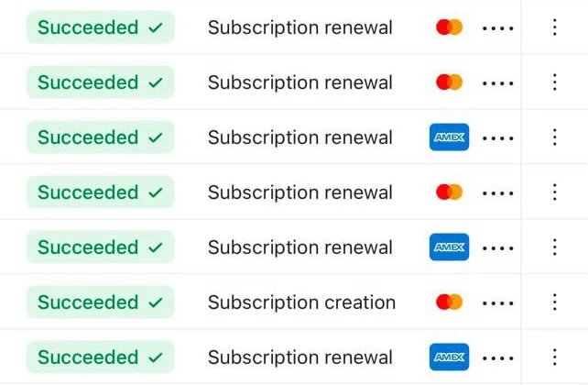The height and width of the screenshot is (385, 588).
Task: Open the kebab menu for Subscription creation row
Action: click(554, 302)
